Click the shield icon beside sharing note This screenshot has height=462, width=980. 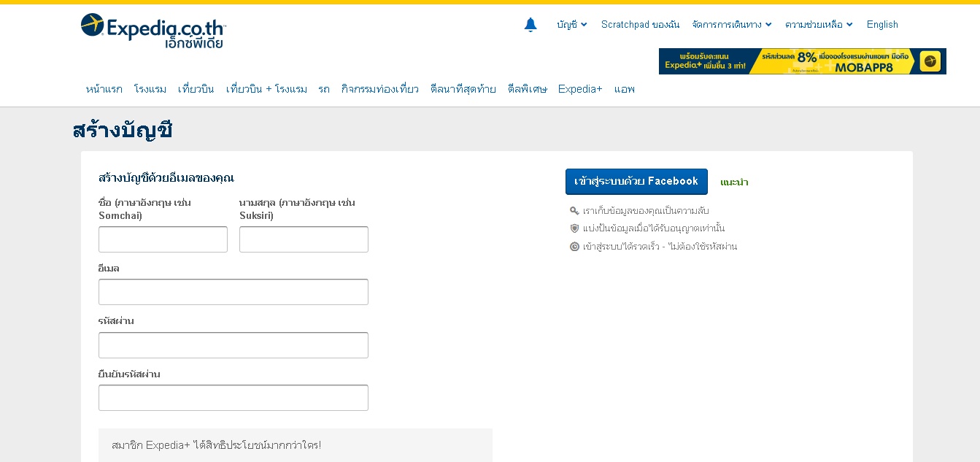(574, 228)
